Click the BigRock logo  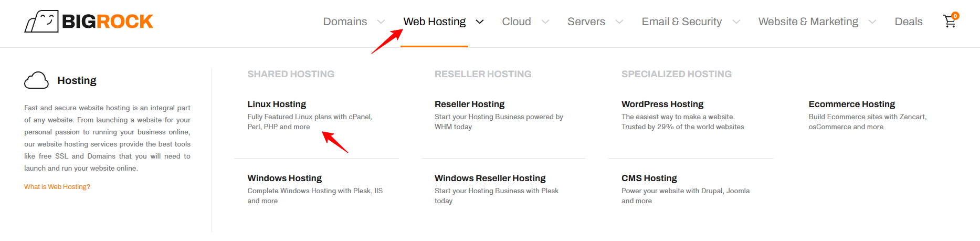click(x=89, y=22)
